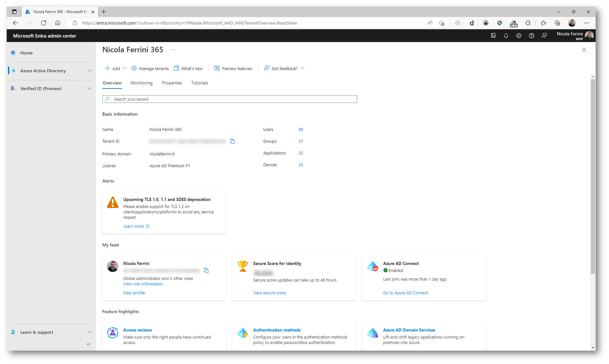Click Manage tenants

point(150,68)
